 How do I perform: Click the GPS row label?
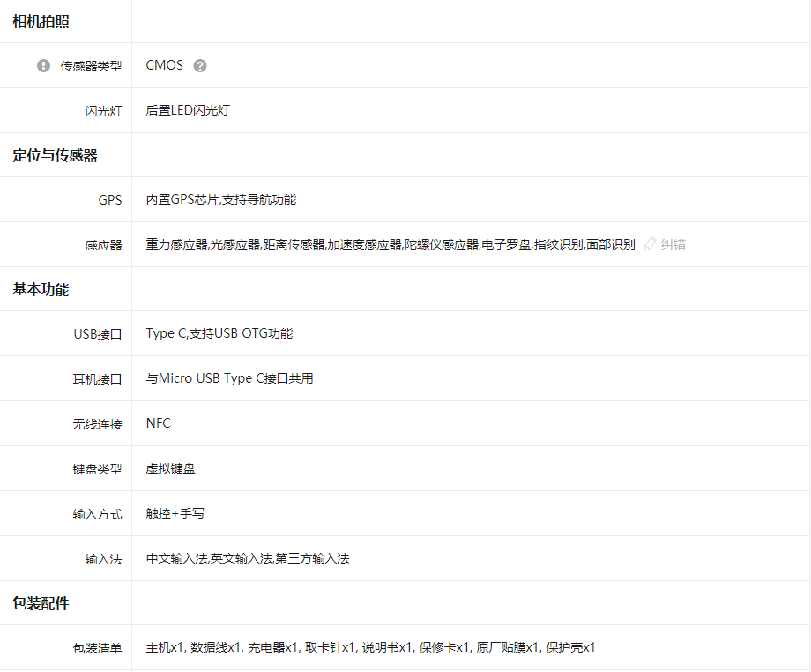point(109,200)
